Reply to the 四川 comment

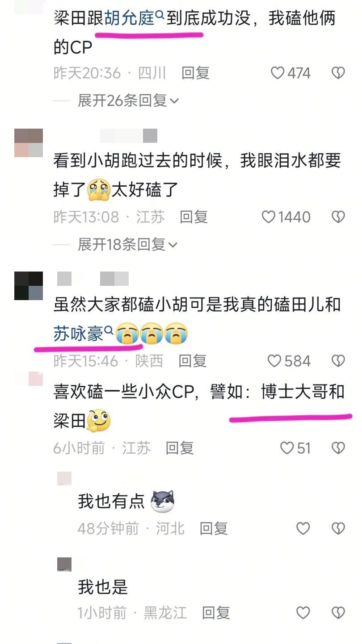pos(195,73)
